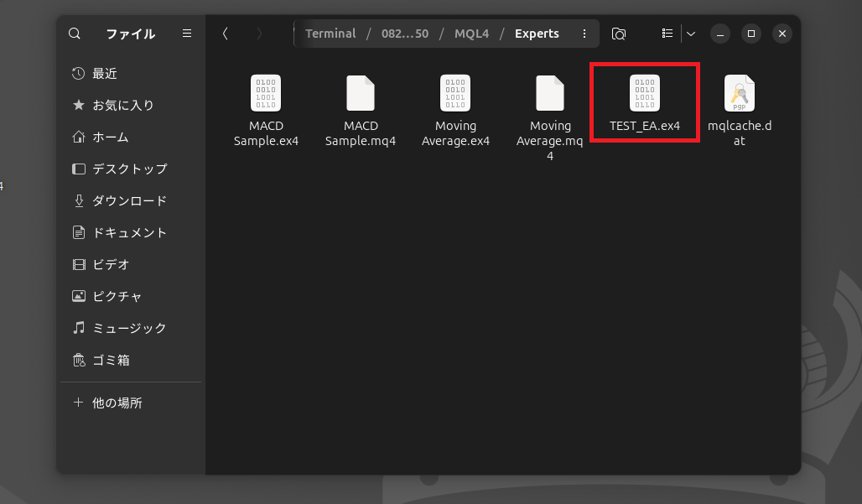Open 最近 (Recent) in the sidebar
The image size is (862, 504).
105,74
